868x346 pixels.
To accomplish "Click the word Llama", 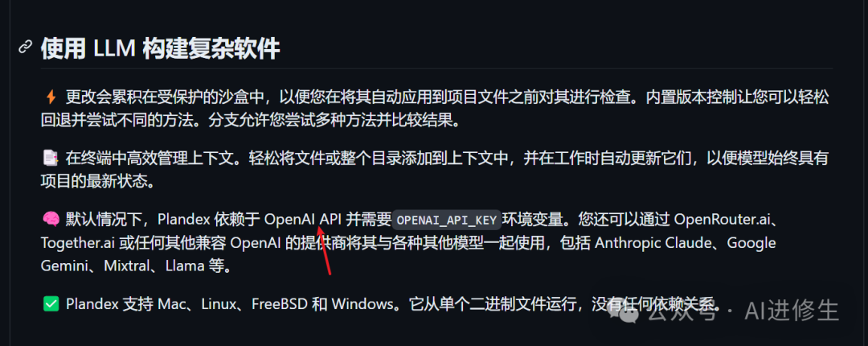I will coord(185,266).
